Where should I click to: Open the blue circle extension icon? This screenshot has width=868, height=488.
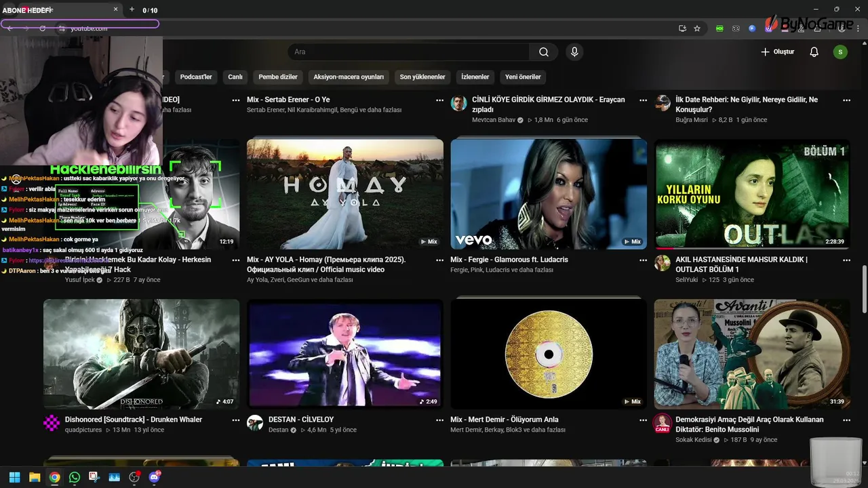(x=752, y=28)
